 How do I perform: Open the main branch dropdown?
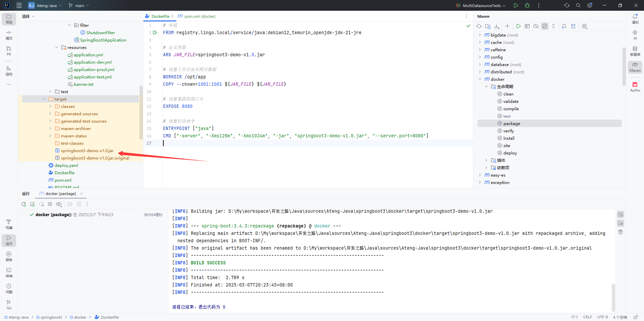[79, 5]
